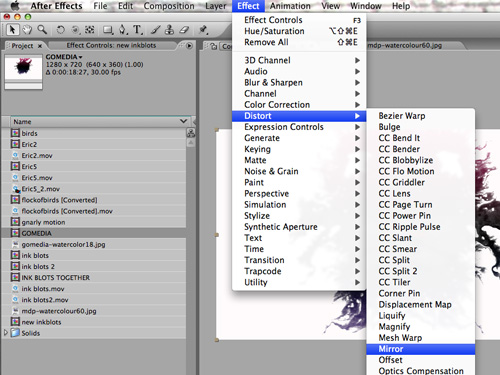Open the Project panel options menu

point(189,46)
